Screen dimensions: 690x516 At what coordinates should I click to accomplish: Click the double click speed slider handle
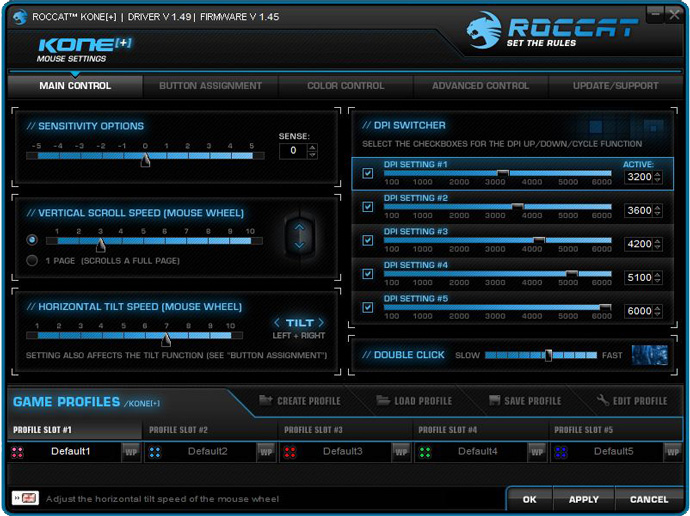(x=548, y=355)
